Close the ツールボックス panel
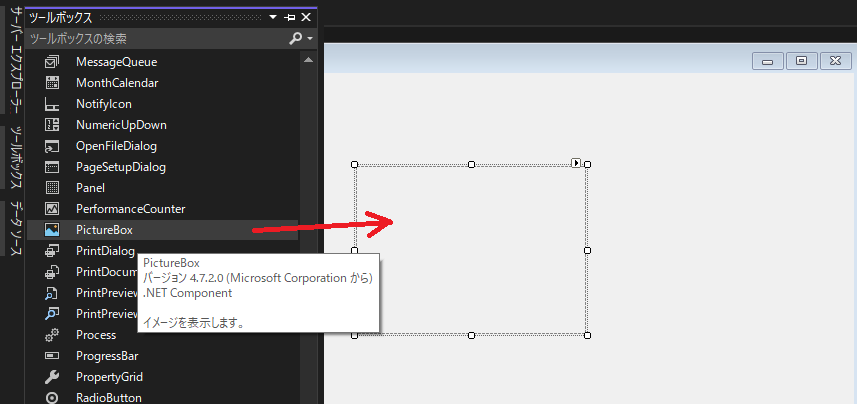 point(306,17)
